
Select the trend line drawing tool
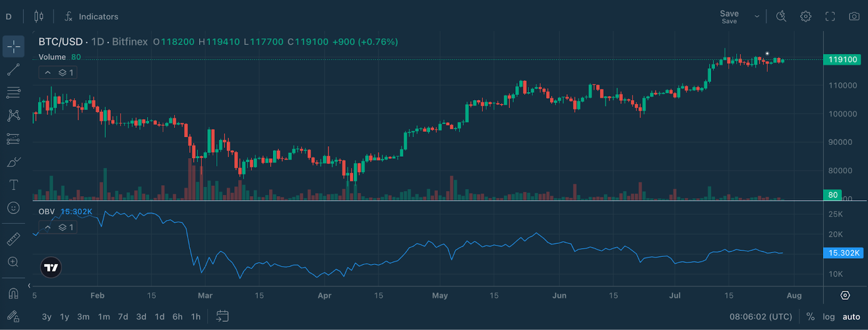click(14, 70)
